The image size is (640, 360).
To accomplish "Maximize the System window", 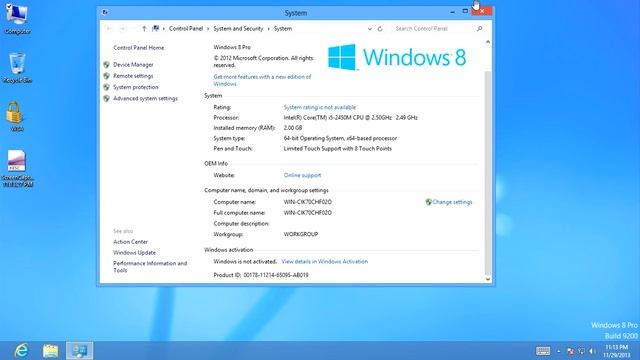I will (x=465, y=11).
